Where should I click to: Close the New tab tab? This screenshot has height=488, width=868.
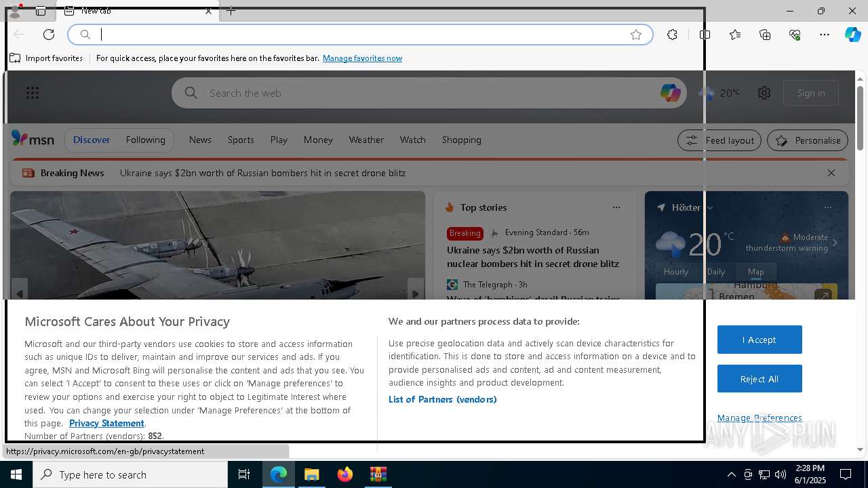(208, 11)
